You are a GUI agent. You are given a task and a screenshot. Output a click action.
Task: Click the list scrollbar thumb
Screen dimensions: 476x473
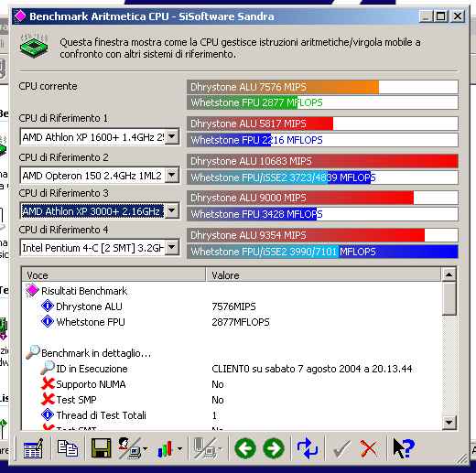(x=449, y=298)
